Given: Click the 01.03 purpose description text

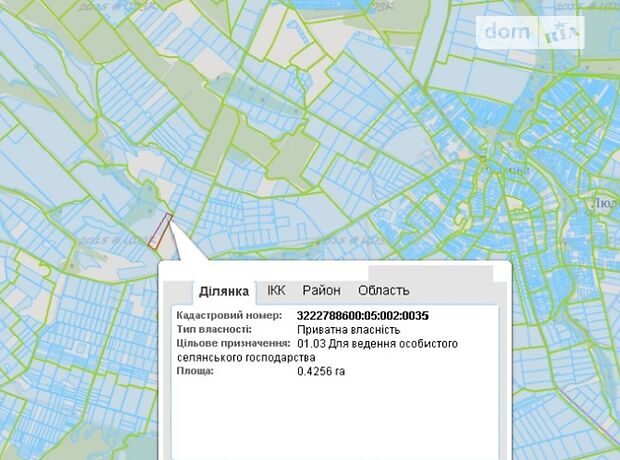Looking at the screenshot, I should click(317, 350).
